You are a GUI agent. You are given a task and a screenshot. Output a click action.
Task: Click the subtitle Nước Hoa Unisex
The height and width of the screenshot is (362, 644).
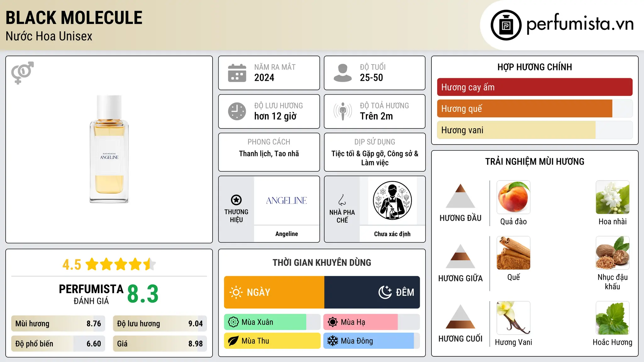[x=49, y=36]
